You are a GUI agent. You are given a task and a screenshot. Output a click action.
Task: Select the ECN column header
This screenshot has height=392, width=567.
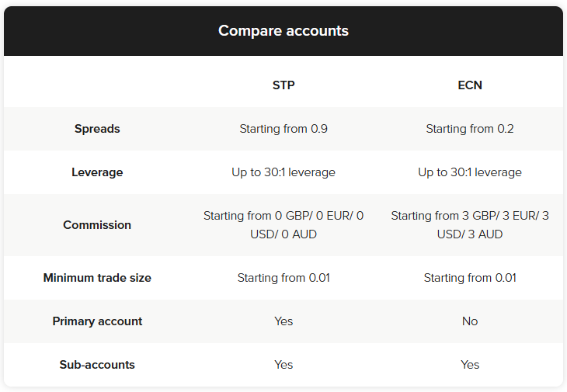click(x=470, y=85)
